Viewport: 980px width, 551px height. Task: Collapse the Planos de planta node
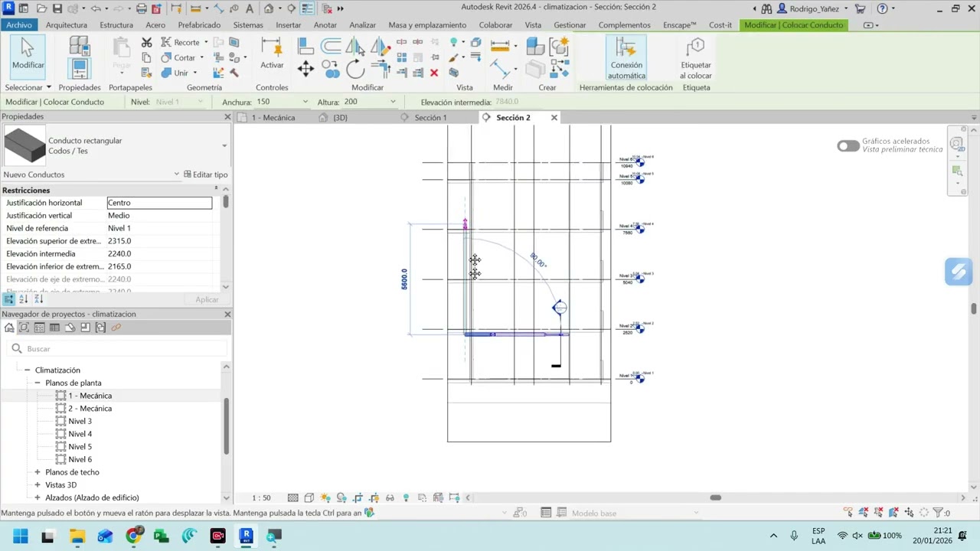coord(37,383)
